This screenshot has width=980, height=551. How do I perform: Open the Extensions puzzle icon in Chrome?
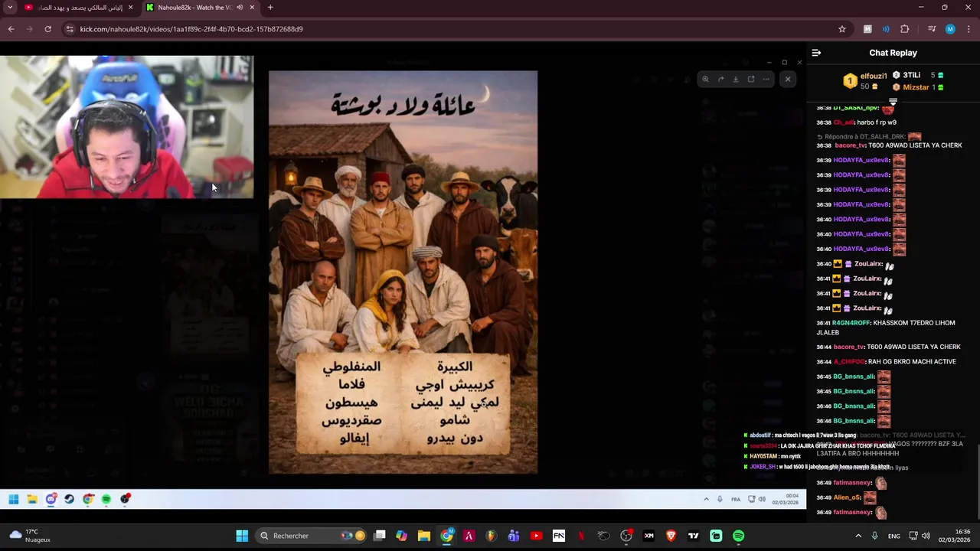tap(904, 29)
